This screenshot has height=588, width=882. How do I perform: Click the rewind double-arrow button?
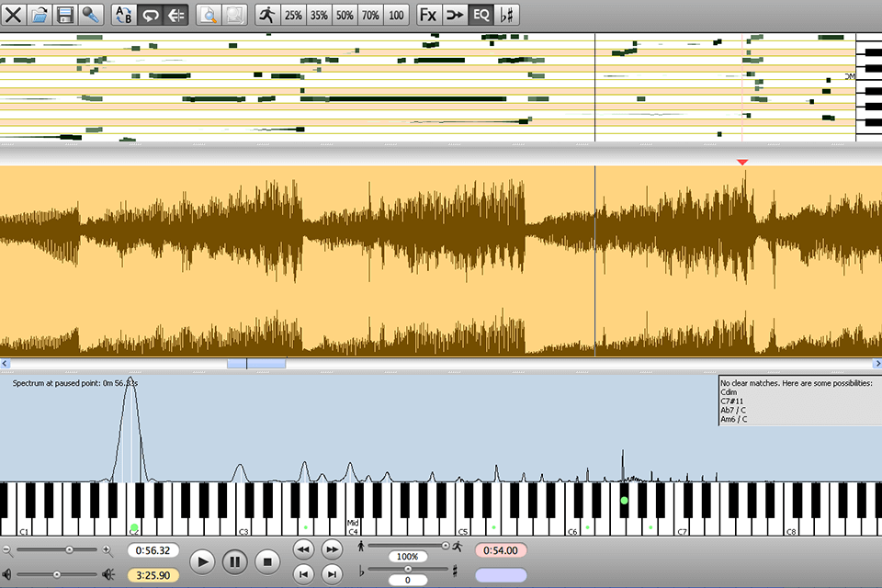pos(304,548)
